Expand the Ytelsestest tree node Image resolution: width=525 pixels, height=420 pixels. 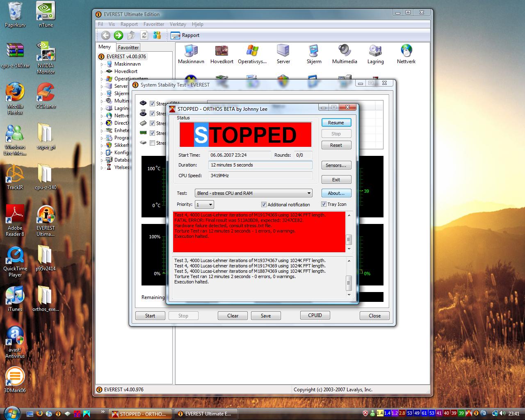102,168
